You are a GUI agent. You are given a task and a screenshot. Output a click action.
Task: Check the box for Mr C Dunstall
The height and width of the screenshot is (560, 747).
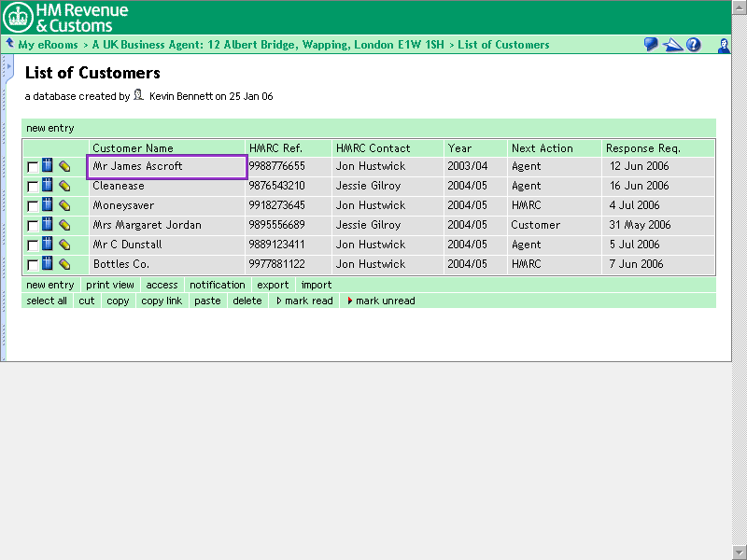[33, 245]
